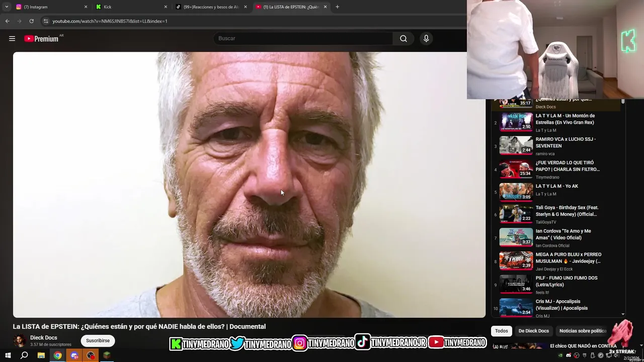Select the De Dieck Docs filter chip
The height and width of the screenshot is (362, 644).
(x=533, y=331)
